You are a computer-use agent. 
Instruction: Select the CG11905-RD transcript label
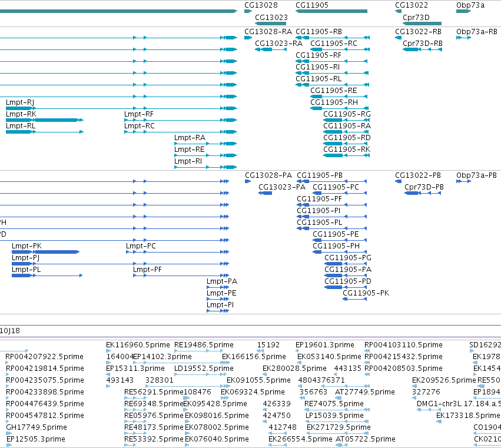click(x=347, y=138)
